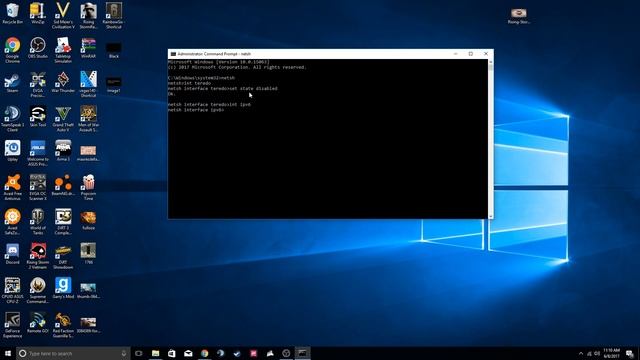Select the Steam desktop shortcut
This screenshot has width=640, height=360.
pyautogui.click(x=12, y=82)
